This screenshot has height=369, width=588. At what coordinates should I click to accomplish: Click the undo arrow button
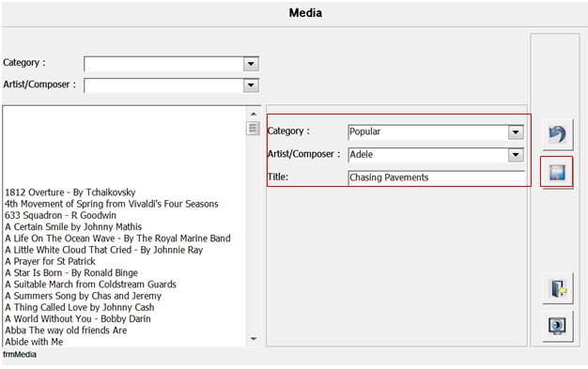(x=557, y=134)
